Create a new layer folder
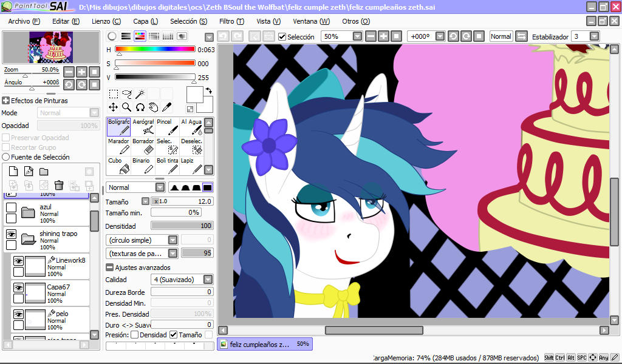The height and width of the screenshot is (364, 622). click(x=44, y=172)
